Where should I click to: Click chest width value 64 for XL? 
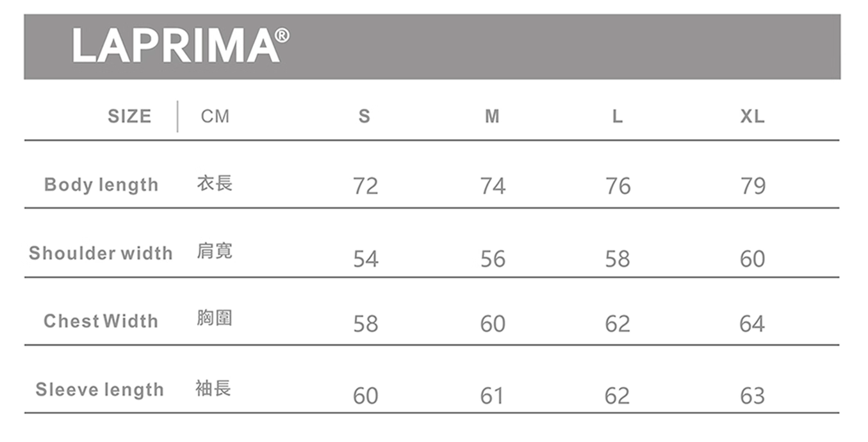pos(752,324)
